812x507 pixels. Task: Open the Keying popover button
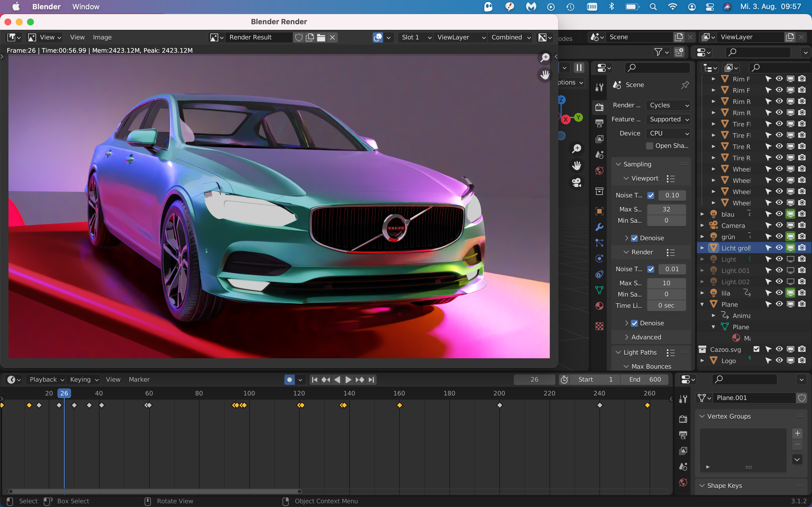84,380
